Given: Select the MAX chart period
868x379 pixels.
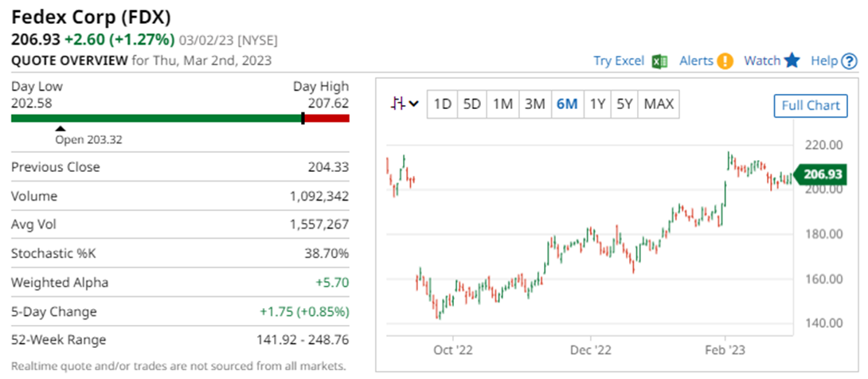Looking at the screenshot, I should [659, 104].
